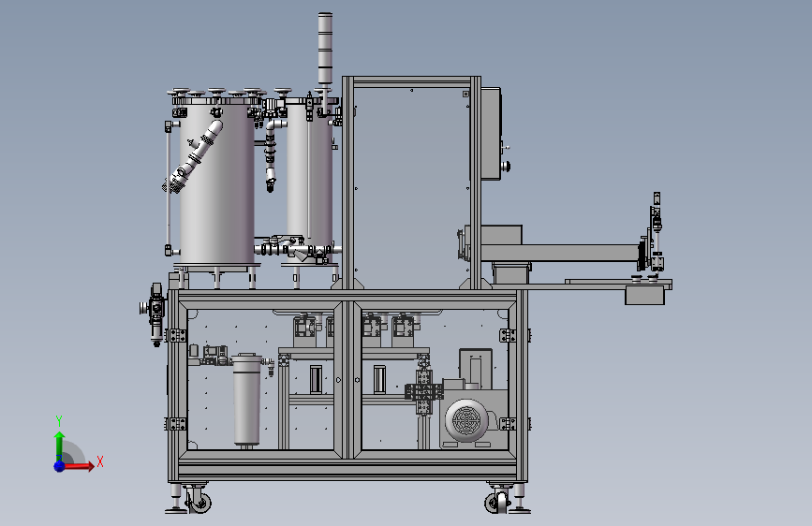
Task: Select the left caster wheel
Action: pos(199,501)
